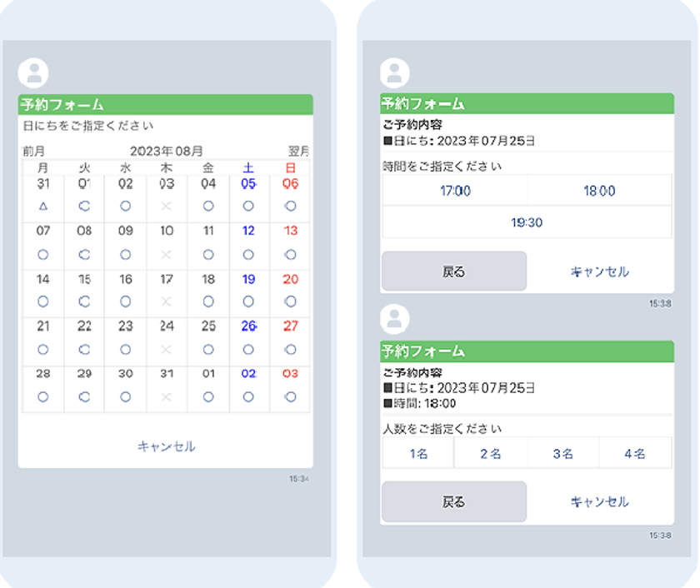Go to next month with 翌月
Viewport: 700px width, 588px height.
tap(298, 151)
